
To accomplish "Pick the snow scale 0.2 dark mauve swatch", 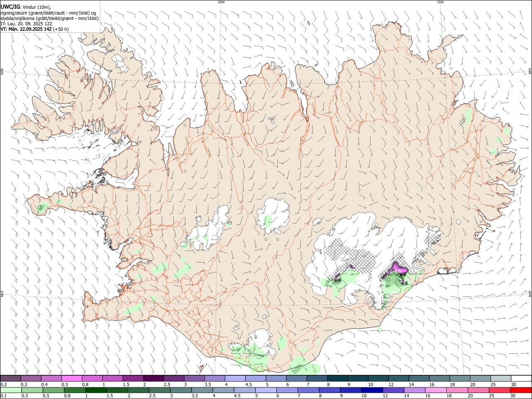I will point(10,378).
